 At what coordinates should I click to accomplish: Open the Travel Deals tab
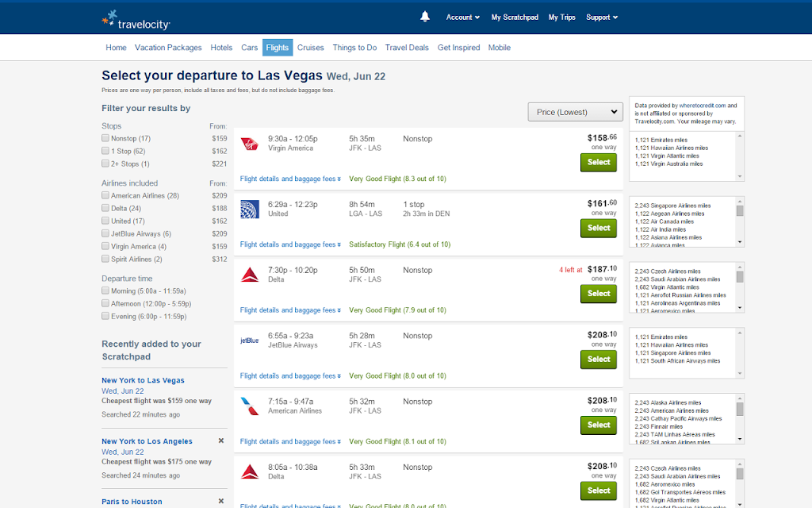point(407,48)
